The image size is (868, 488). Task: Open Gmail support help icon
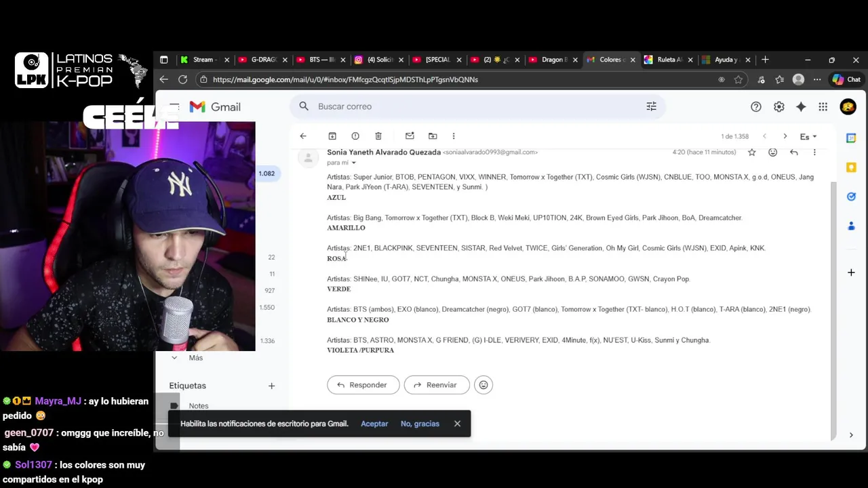756,106
